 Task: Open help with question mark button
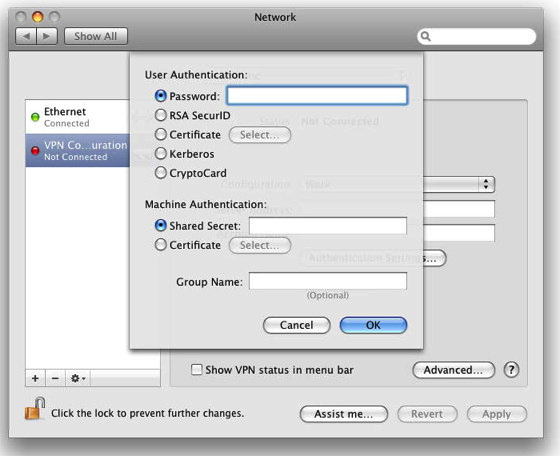pos(511,370)
